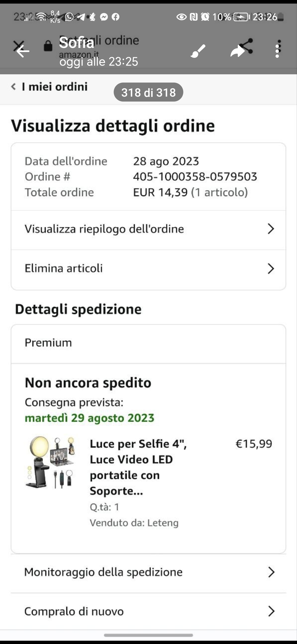297x644 pixels.
Task: Tap the order number 405-1000358-0579503
Action: click(195, 177)
